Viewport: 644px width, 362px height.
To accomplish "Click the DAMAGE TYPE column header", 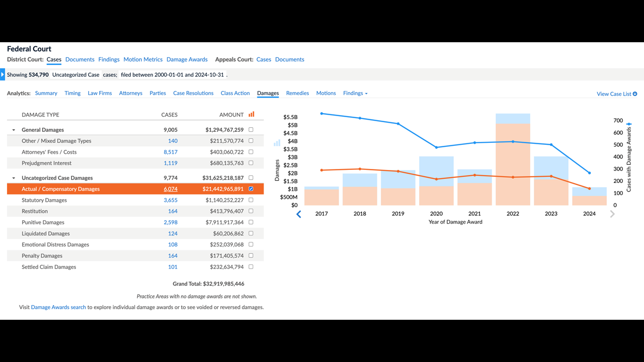I will tap(40, 115).
